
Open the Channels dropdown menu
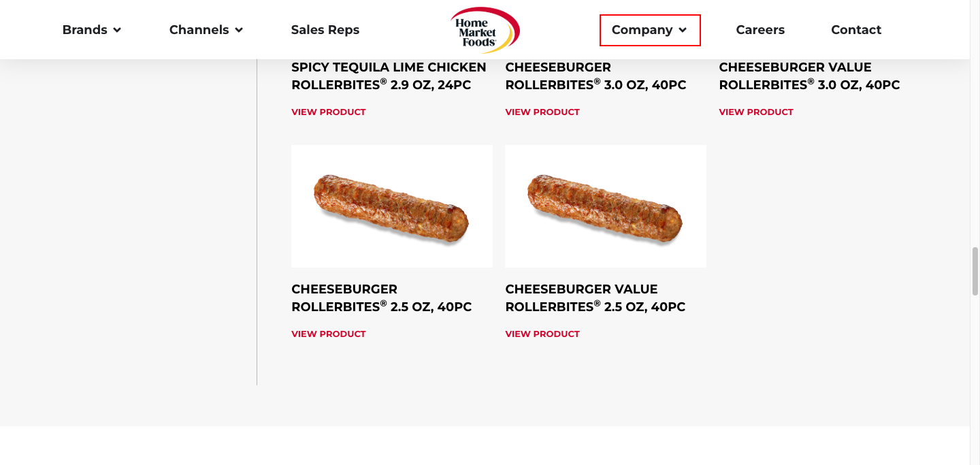[x=206, y=30]
